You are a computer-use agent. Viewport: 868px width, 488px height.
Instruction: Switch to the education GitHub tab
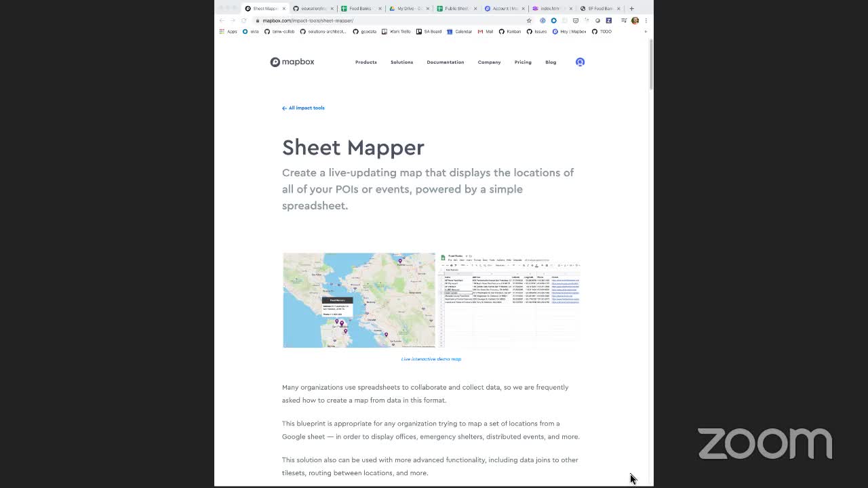tap(313, 8)
